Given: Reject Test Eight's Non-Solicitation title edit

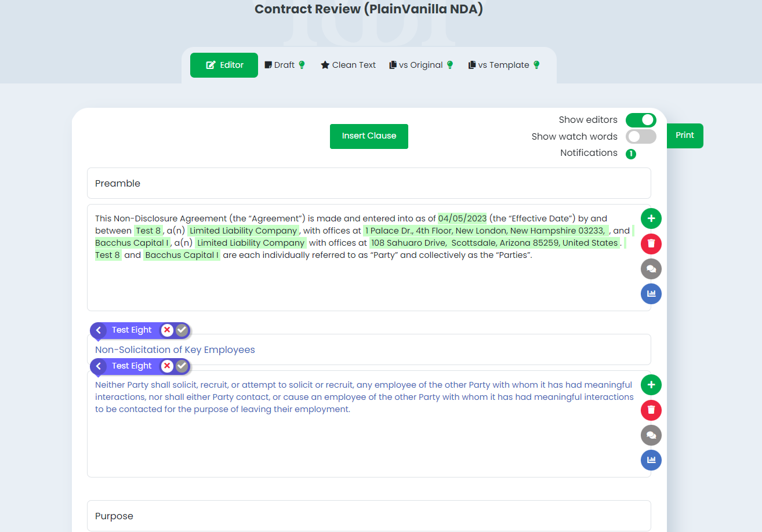Looking at the screenshot, I should tap(167, 330).
